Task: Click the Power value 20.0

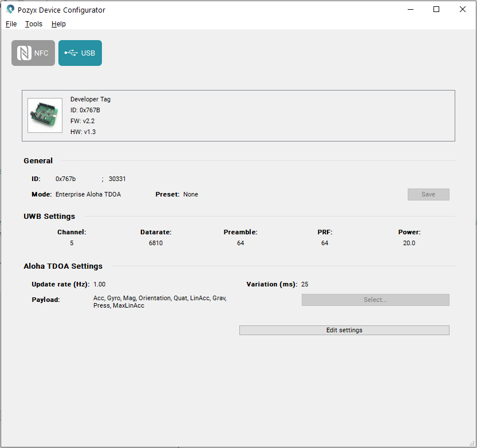Action: click(409, 243)
